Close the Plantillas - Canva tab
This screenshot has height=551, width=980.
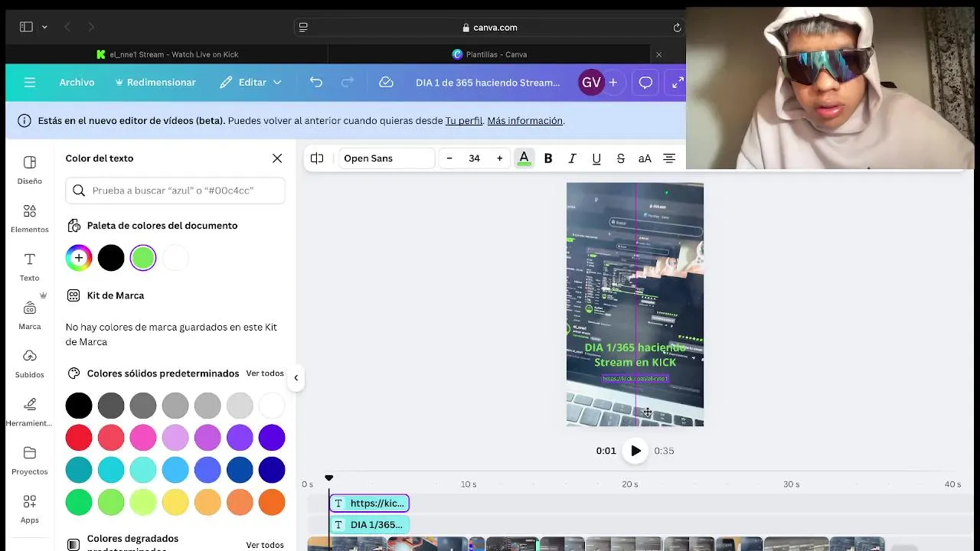pyautogui.click(x=658, y=54)
